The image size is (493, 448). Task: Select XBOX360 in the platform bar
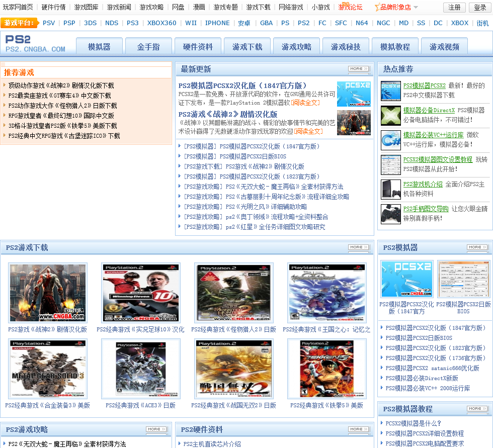(161, 23)
